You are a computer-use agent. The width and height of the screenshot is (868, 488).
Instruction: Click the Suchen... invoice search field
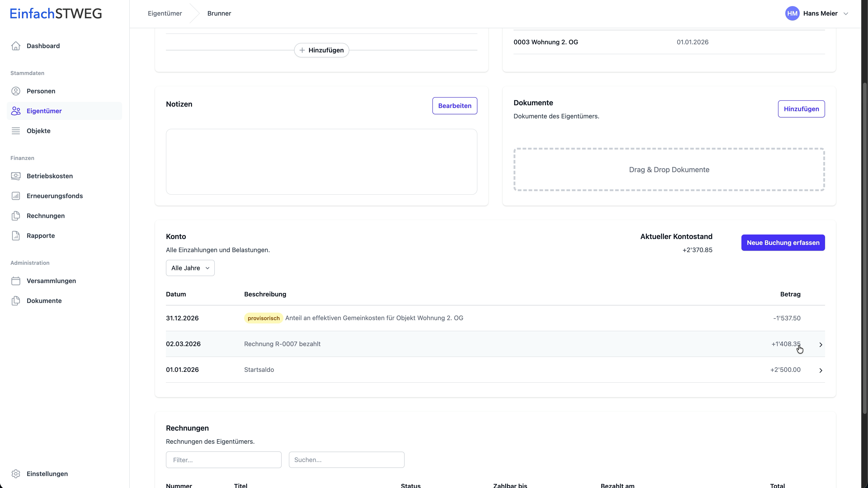pyautogui.click(x=346, y=459)
